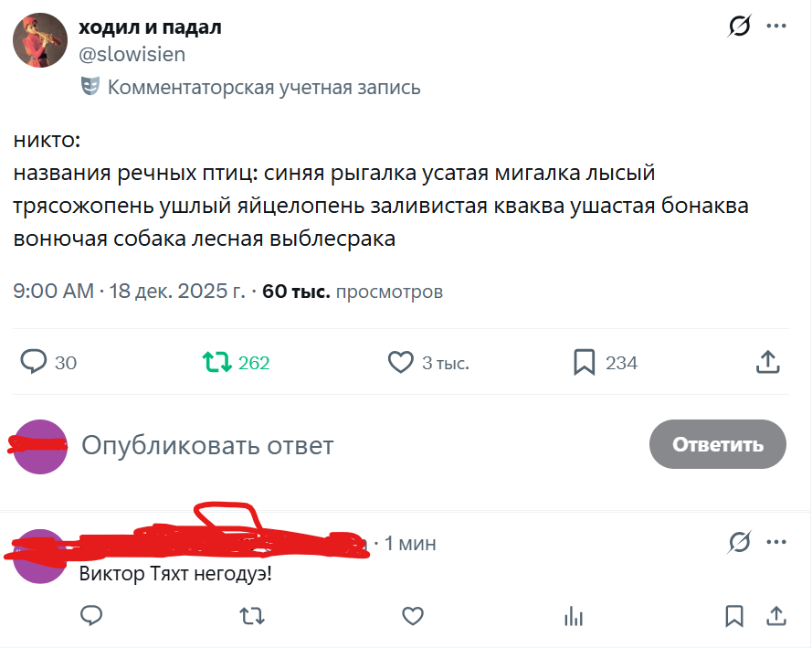The image size is (812, 648).
Task: Click the Комментаторская учетная запись label
Action: (263, 88)
